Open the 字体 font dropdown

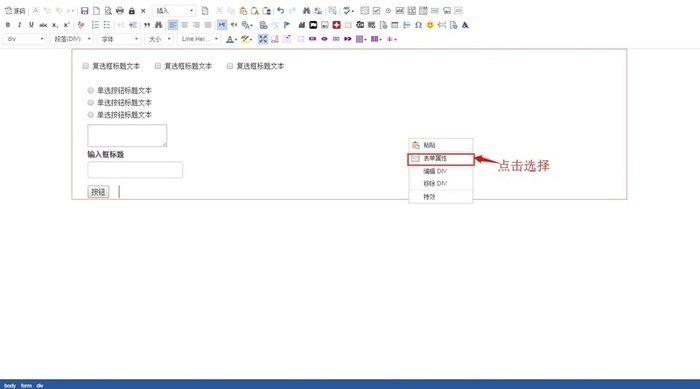(x=119, y=39)
